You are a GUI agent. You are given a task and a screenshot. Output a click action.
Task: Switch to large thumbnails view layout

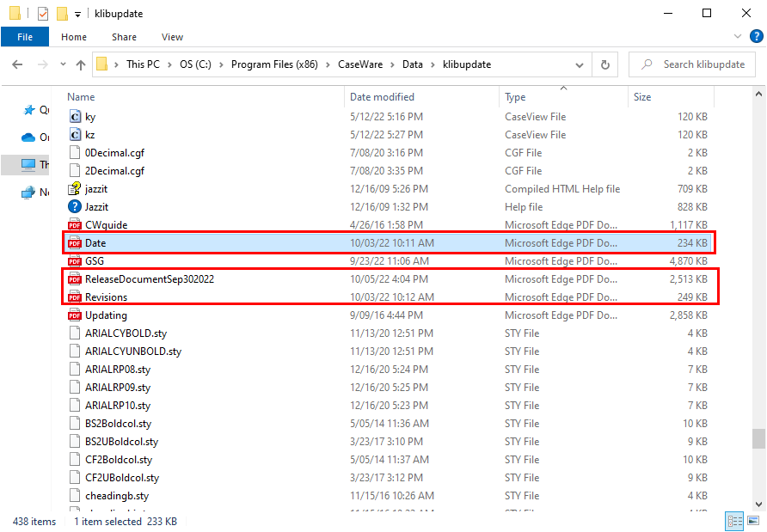pos(754,521)
